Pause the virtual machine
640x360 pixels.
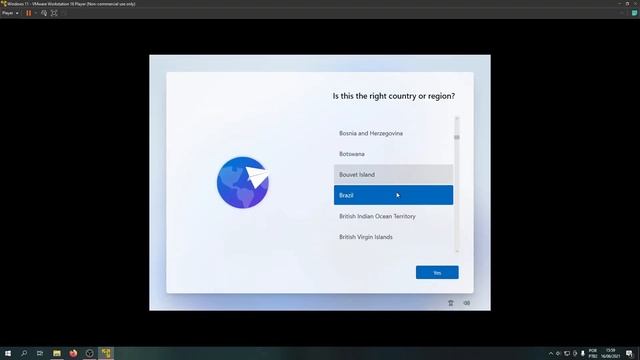[x=29, y=13]
